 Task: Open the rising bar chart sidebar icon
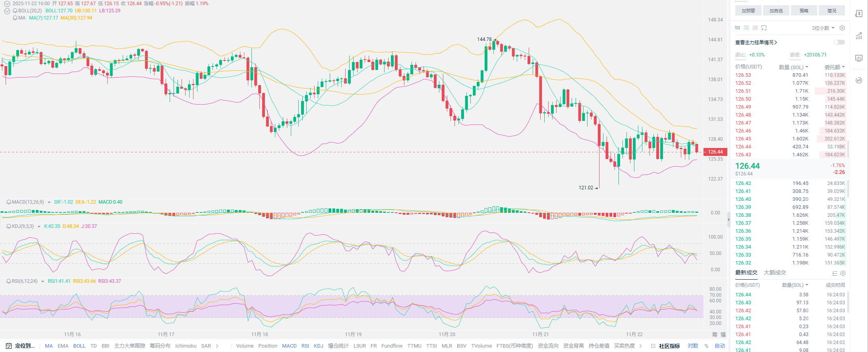[x=858, y=36]
